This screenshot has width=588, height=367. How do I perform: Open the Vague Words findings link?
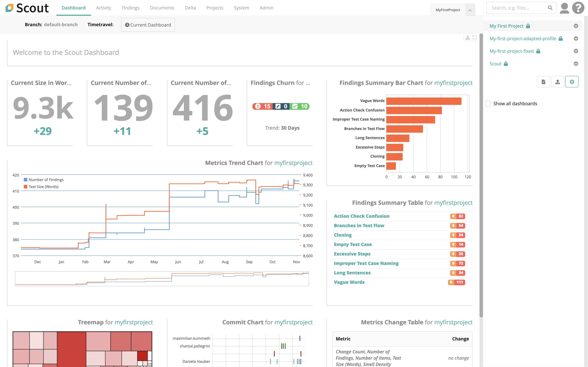pos(349,282)
